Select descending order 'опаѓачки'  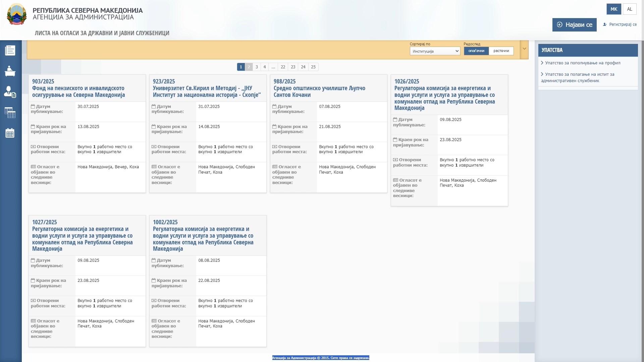point(476,51)
